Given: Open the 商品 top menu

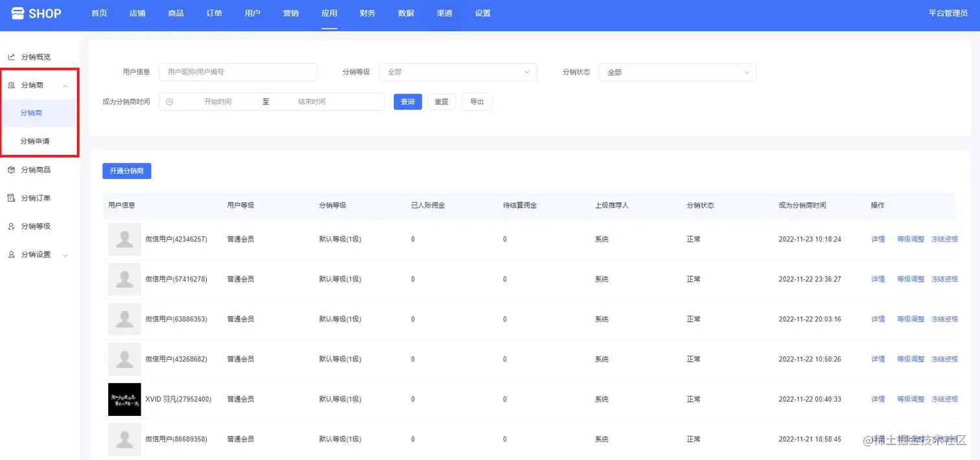Looking at the screenshot, I should [176, 13].
